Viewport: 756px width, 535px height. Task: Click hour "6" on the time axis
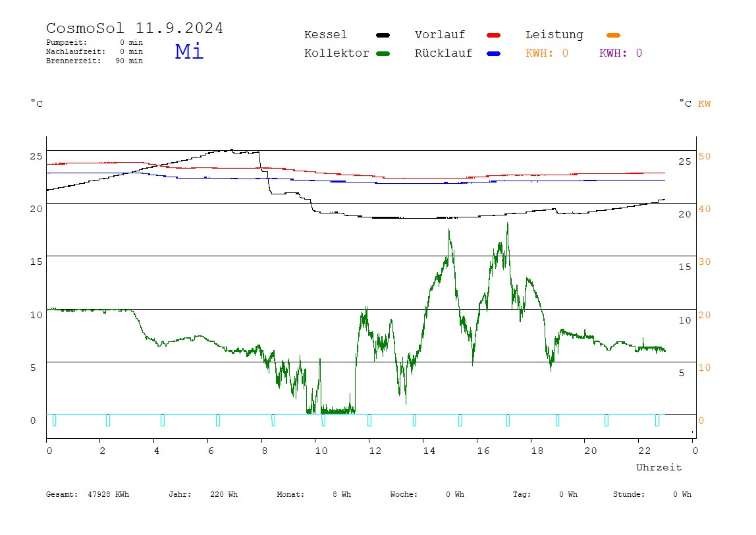tap(211, 451)
